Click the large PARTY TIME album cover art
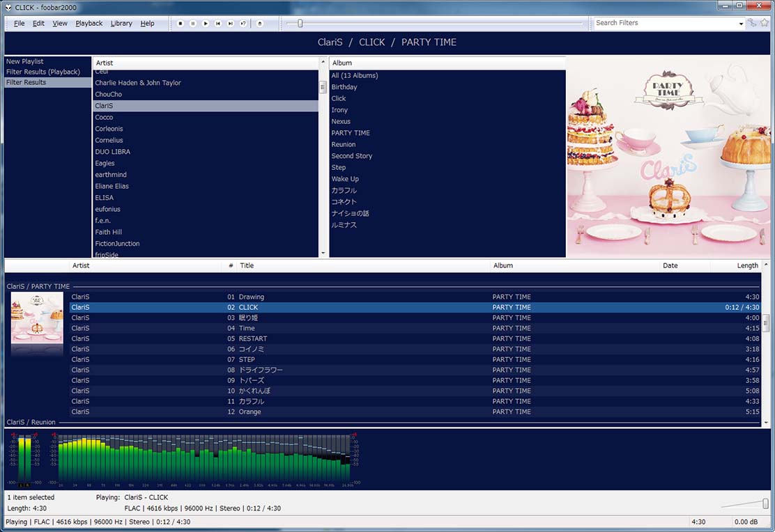775x532 pixels. [668, 157]
